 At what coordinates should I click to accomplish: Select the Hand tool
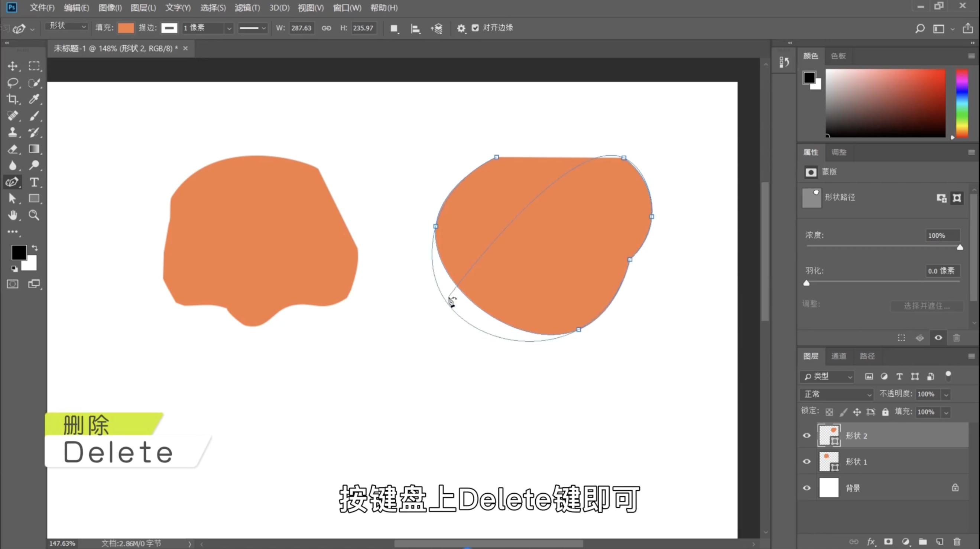point(13,215)
